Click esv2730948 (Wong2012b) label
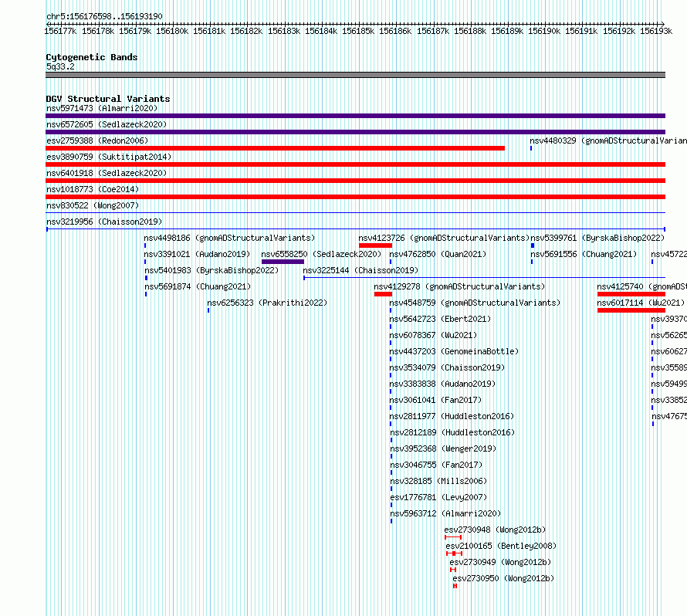This screenshot has height=616, width=687. click(x=495, y=530)
